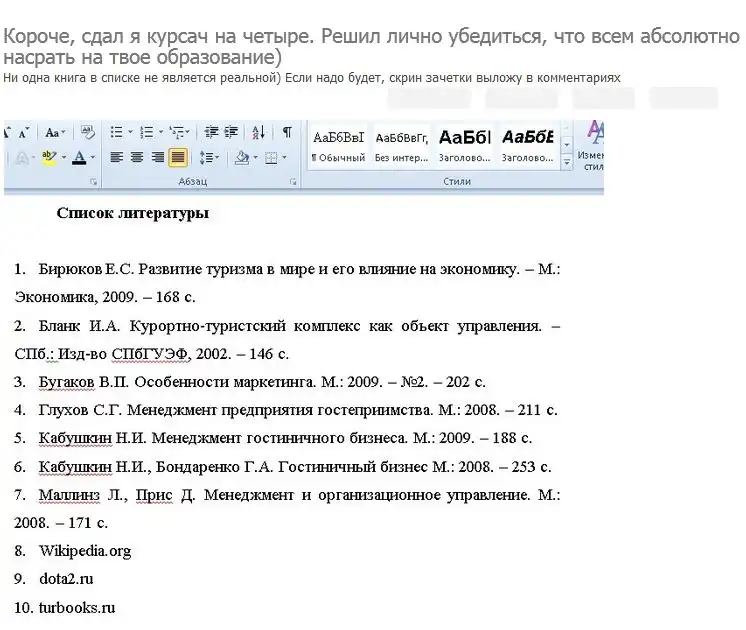
Task: Open the Абзац paragraph dialog launcher
Action: pos(293,182)
